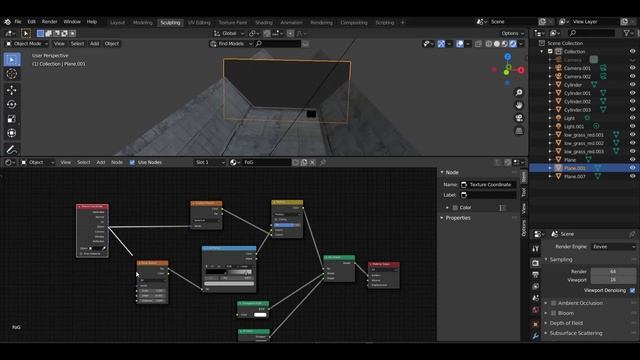The image size is (640, 360).
Task: Select the Rotate tool
Action: pos(12,104)
